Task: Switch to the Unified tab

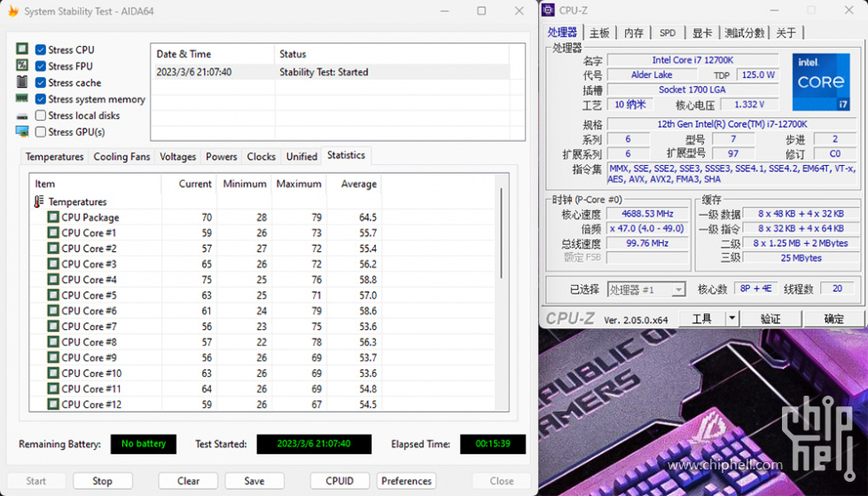Action: (301, 157)
